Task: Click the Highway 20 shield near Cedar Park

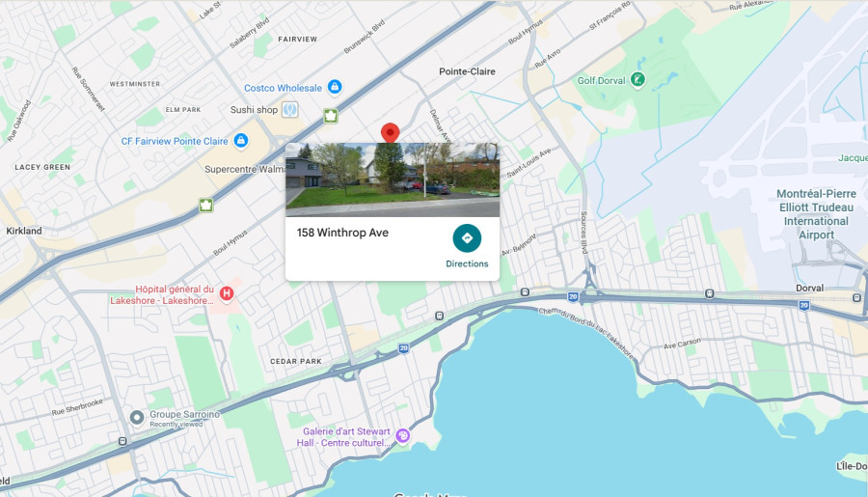Action: pyautogui.click(x=403, y=348)
